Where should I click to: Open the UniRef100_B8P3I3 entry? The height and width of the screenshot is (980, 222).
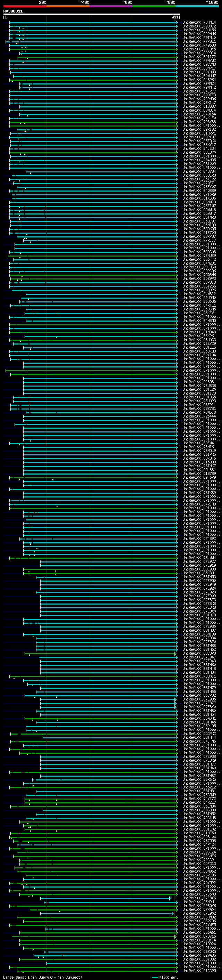pos(199,282)
